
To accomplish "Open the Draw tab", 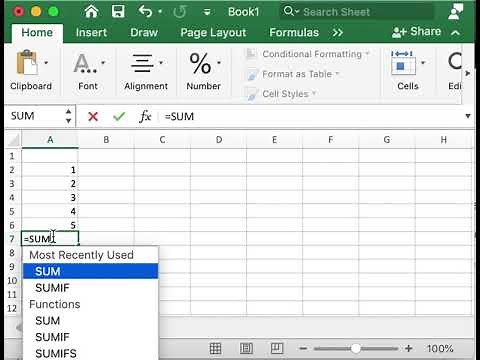I will click(x=144, y=32).
